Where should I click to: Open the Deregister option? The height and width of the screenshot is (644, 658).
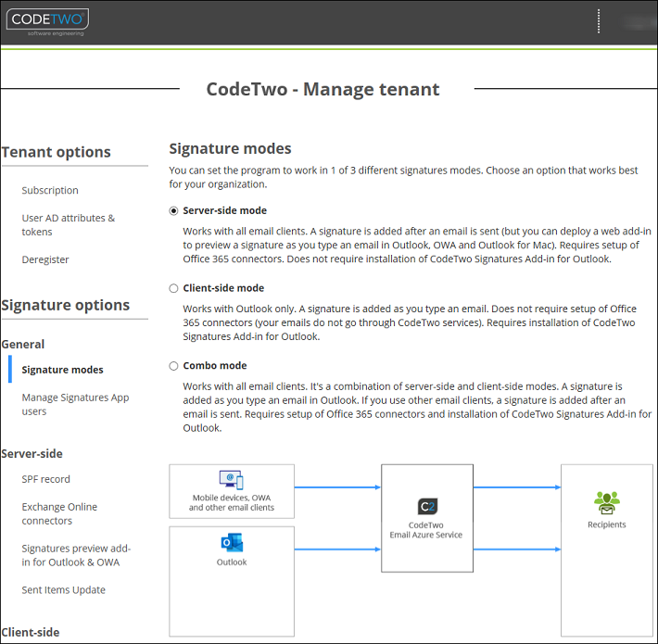pos(45,259)
